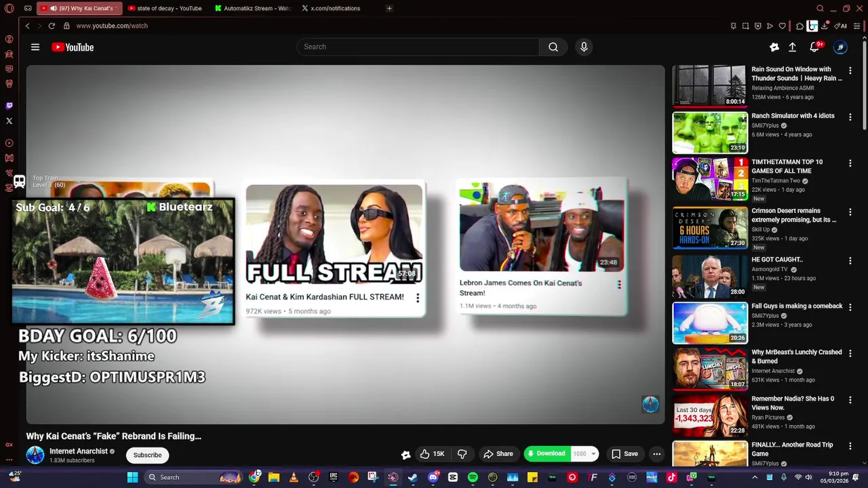Open Discord from the Windows taskbar

coord(433,477)
